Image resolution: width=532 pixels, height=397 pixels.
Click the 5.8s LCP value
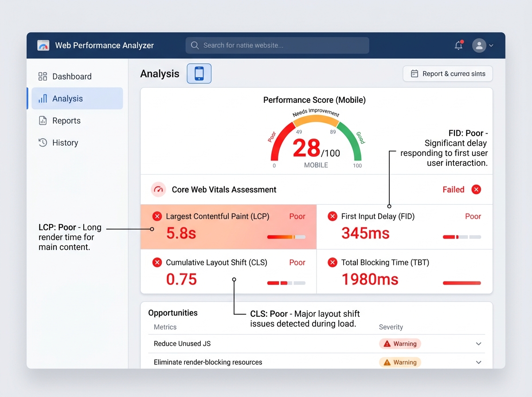tap(181, 233)
